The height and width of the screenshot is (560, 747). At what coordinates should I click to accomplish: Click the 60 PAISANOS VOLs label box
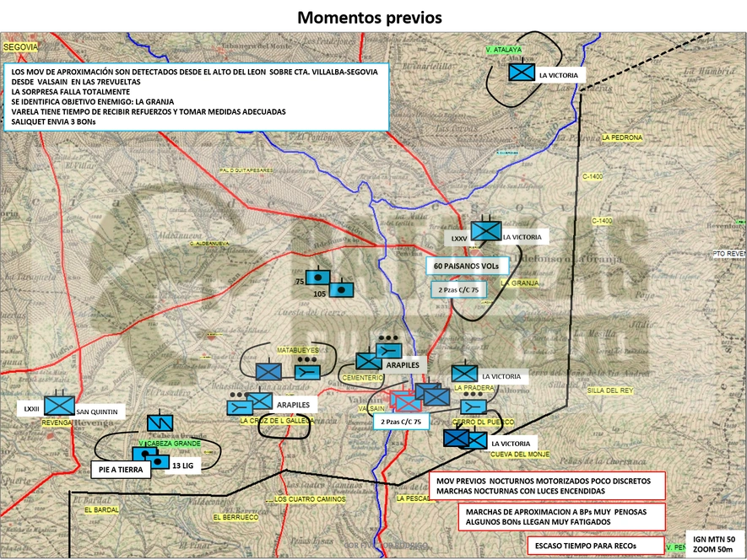click(x=467, y=267)
